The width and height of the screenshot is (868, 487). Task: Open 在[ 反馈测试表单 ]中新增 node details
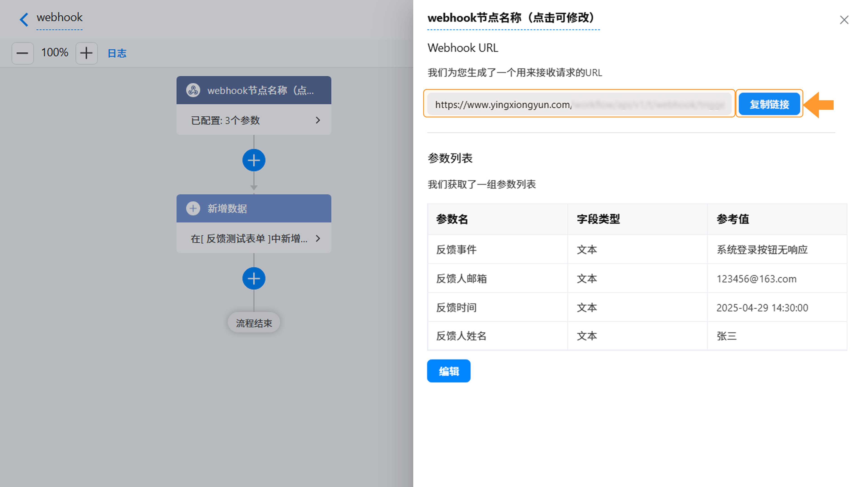tap(254, 238)
